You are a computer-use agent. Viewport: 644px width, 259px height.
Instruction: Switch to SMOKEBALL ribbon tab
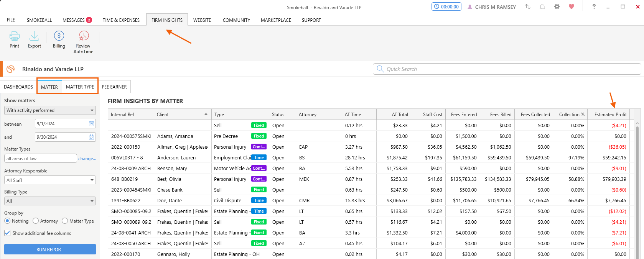[39, 20]
